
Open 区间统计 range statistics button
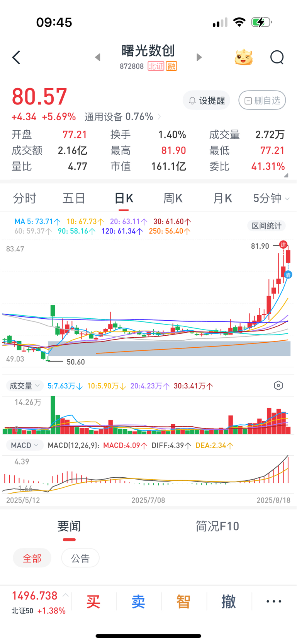click(x=266, y=226)
